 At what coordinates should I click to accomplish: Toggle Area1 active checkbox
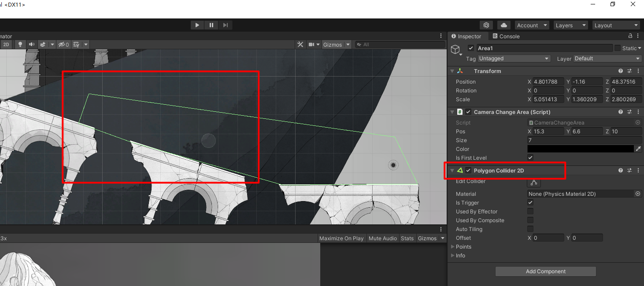point(471,48)
